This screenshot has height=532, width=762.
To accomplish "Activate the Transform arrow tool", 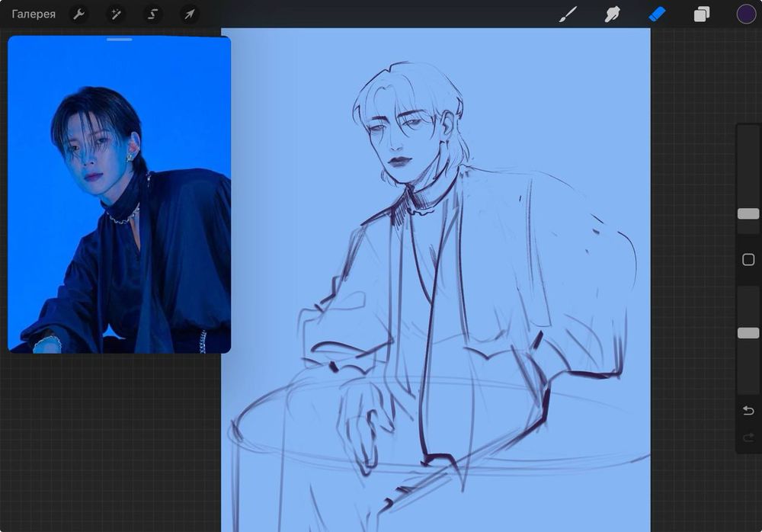I will tap(190, 14).
